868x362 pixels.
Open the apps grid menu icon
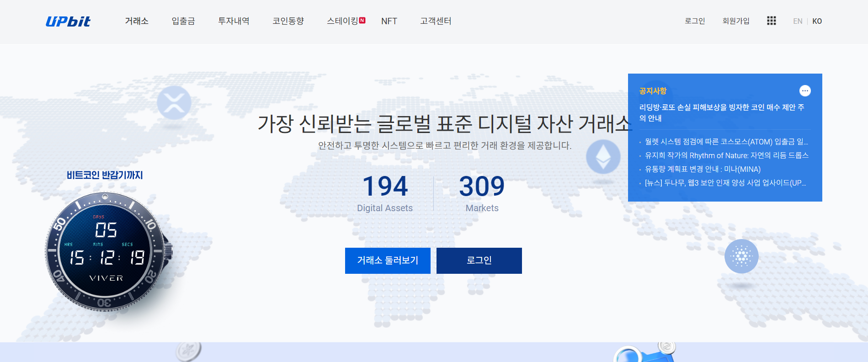tap(772, 21)
